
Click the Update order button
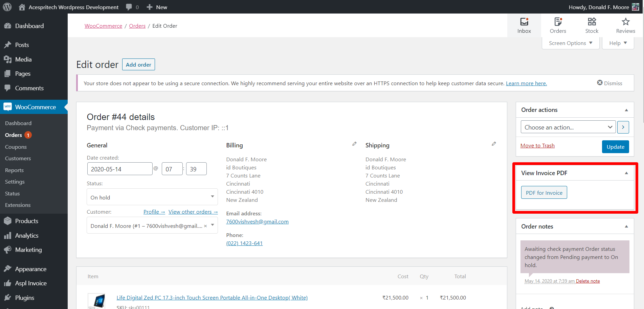(615, 147)
